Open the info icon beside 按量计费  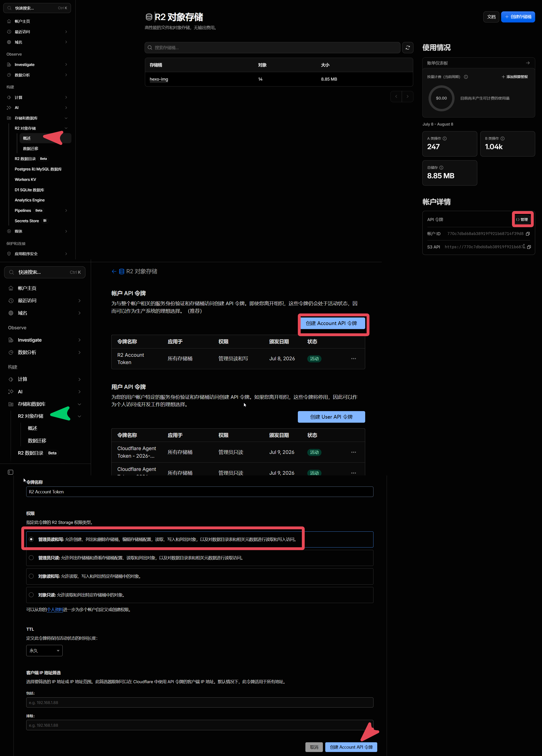[466, 77]
